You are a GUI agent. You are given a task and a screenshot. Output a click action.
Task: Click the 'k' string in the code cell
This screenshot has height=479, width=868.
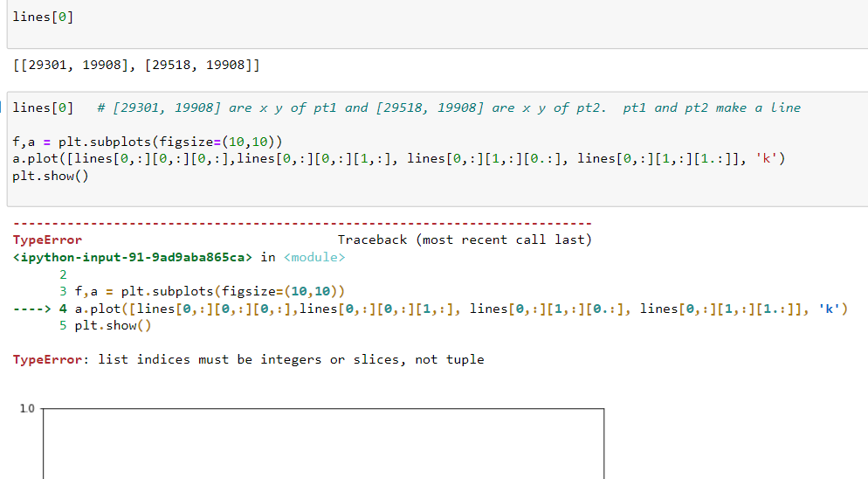tap(766, 159)
